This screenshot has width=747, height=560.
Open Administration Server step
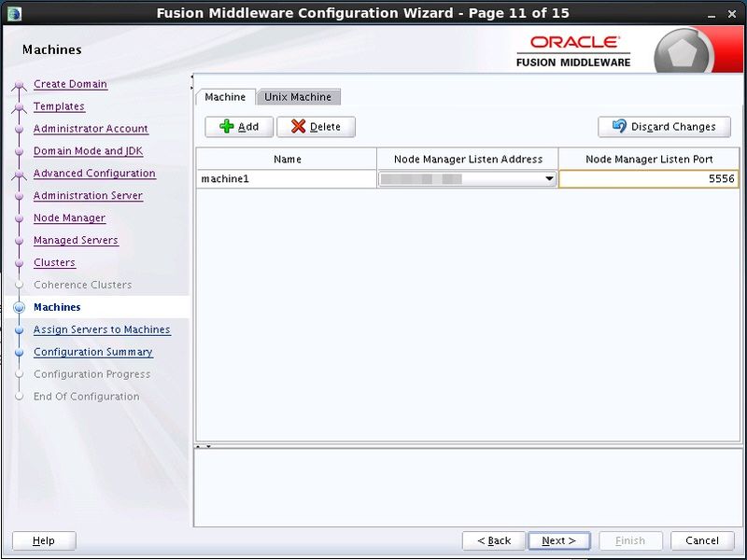[x=88, y=196]
